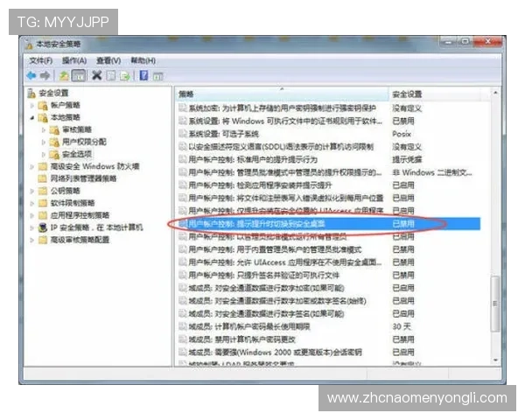Select the 安全选项 tree item

tap(77, 154)
